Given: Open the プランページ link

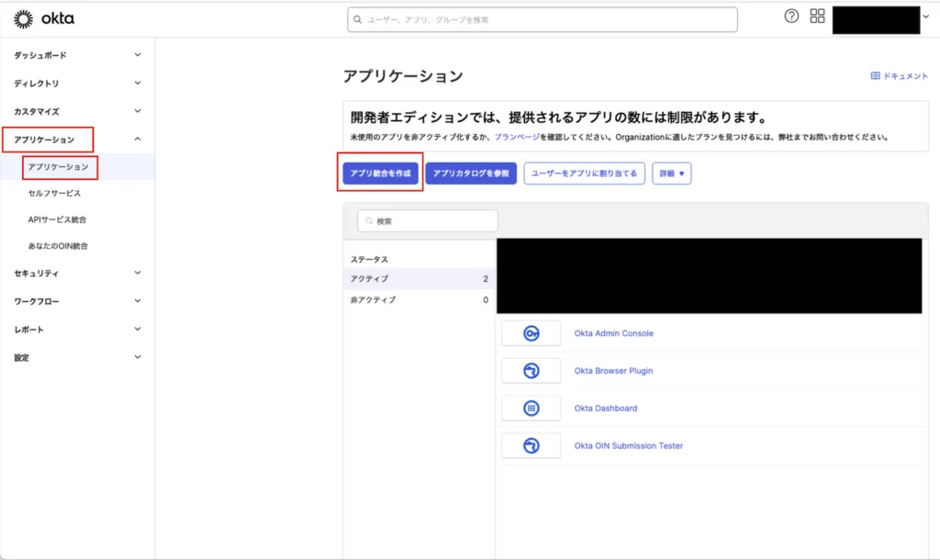Looking at the screenshot, I should [517, 138].
